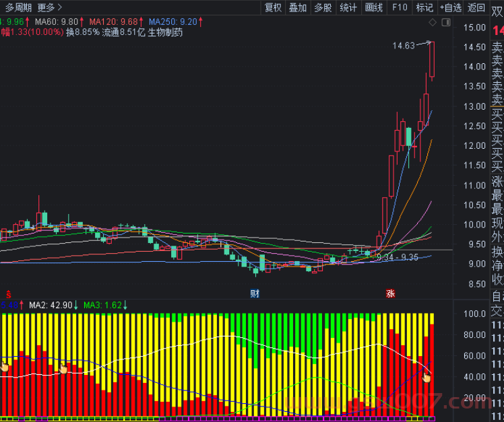Open the 复权 price adjustment menu
The height and width of the screenshot is (422, 504).
pos(273,7)
